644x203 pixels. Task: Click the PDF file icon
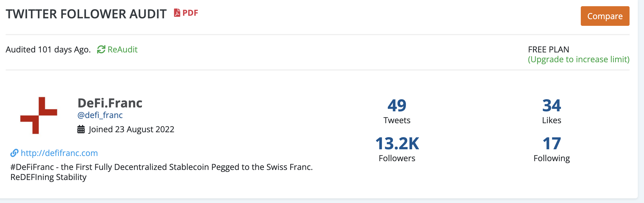(177, 13)
